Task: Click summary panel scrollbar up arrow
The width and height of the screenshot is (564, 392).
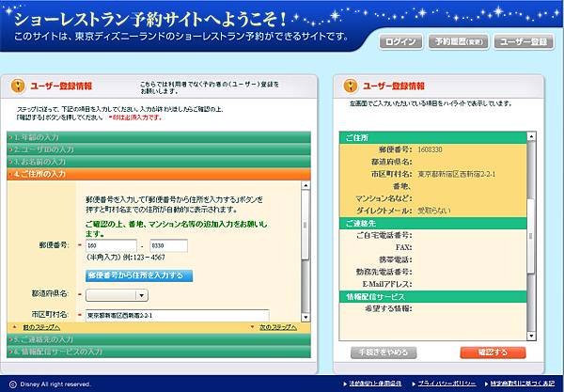Action: (531, 136)
